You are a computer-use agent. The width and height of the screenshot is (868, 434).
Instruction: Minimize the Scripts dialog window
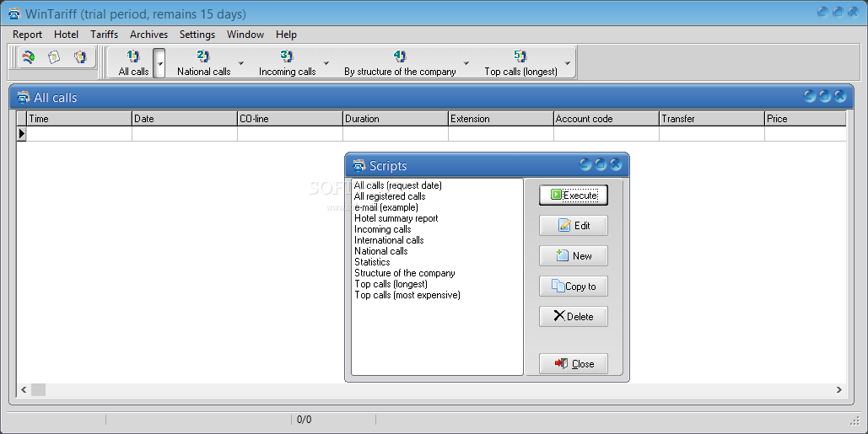(585, 164)
